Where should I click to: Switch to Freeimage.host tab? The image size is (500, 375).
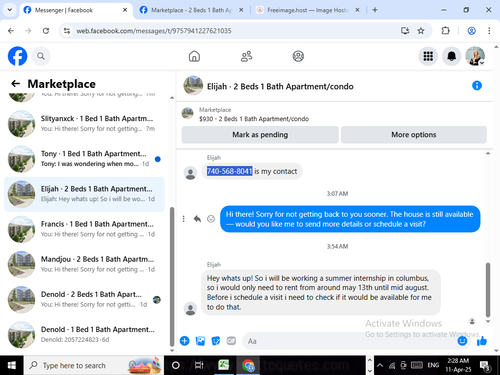click(307, 10)
